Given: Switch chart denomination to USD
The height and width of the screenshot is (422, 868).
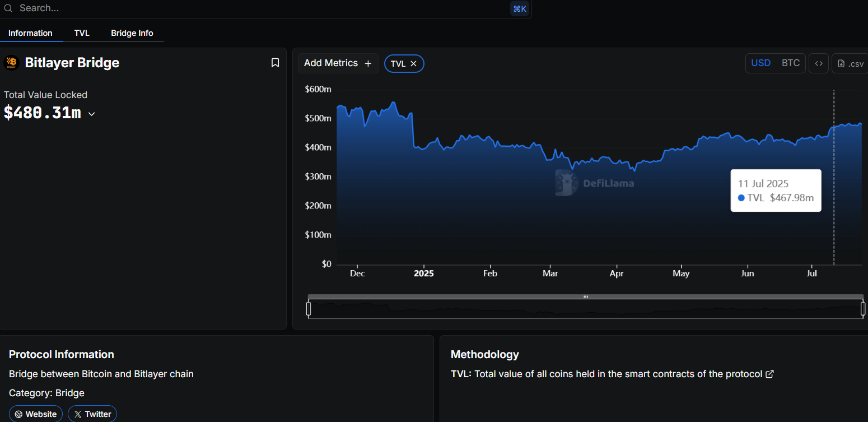Looking at the screenshot, I should point(760,63).
